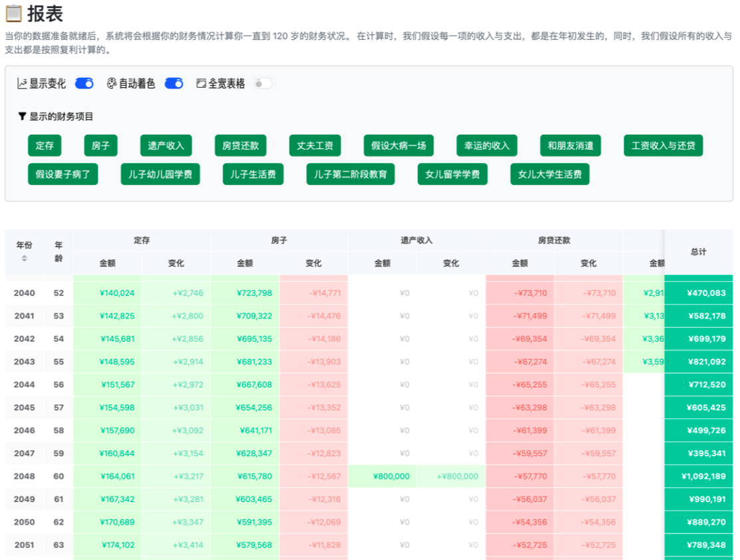Toggle the 工资收入与还贷 filter tag

pos(663,145)
